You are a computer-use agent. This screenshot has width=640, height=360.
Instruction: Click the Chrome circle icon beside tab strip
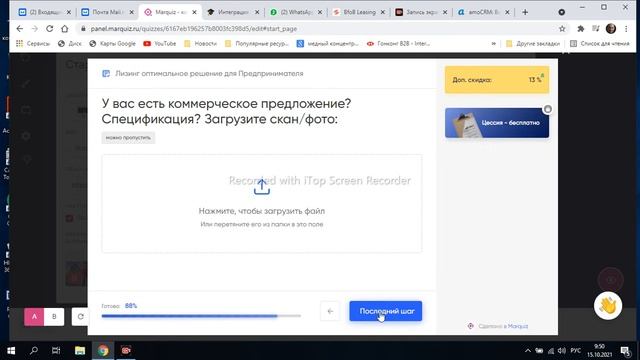point(562,12)
